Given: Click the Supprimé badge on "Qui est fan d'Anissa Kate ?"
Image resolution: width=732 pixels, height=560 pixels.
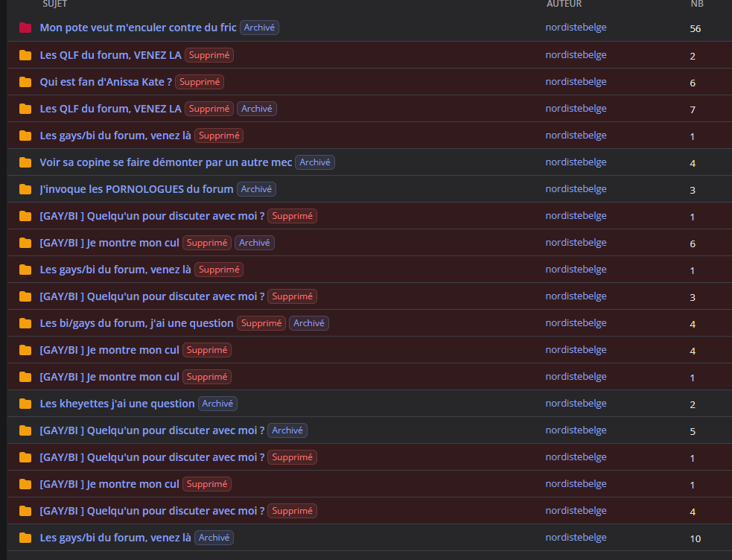Looking at the screenshot, I should tap(200, 82).
